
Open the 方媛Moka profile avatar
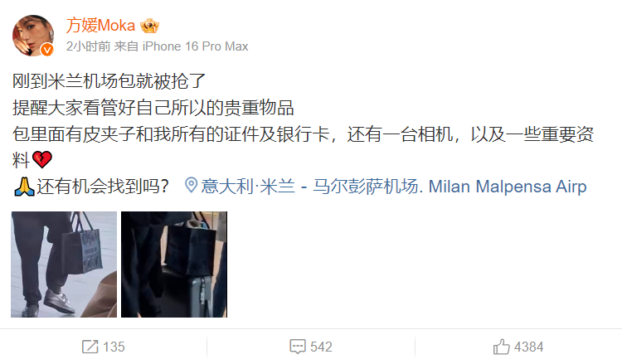pos(33,36)
